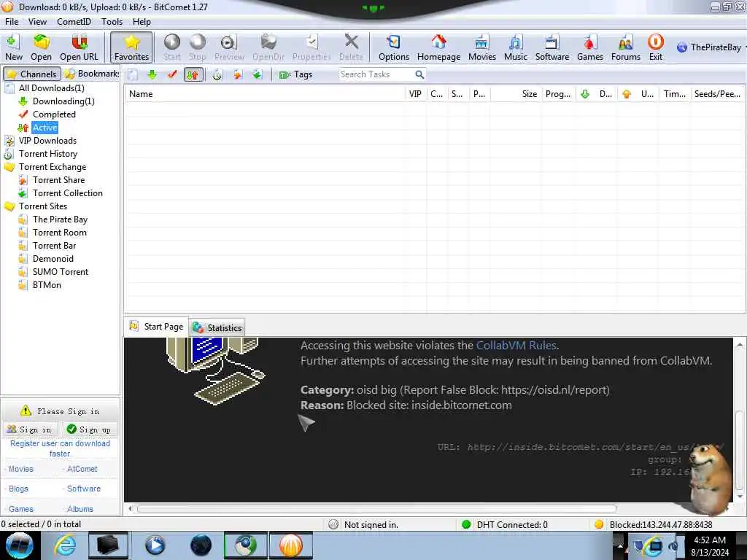Open the Blogs link

tap(18, 489)
